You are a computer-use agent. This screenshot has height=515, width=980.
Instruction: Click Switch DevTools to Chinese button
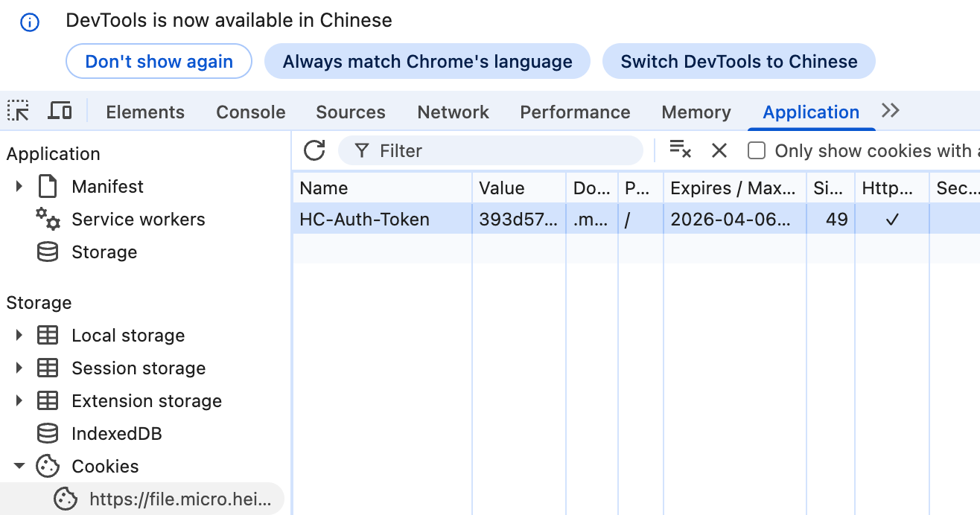739,61
